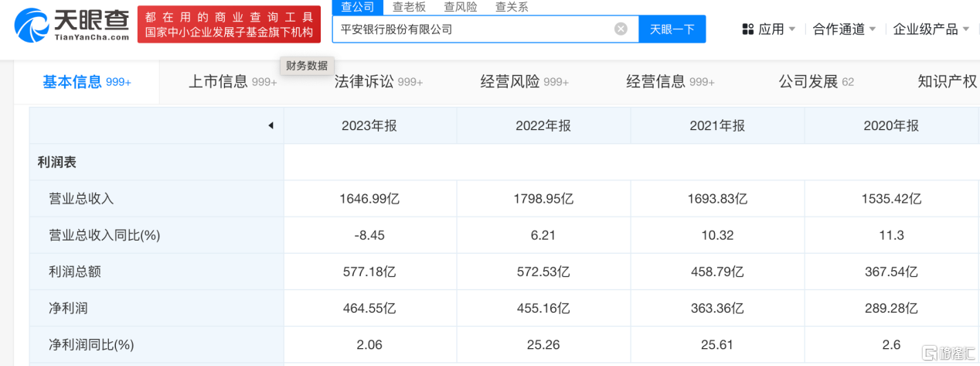Switch to the 公司发展 tab

click(816, 82)
